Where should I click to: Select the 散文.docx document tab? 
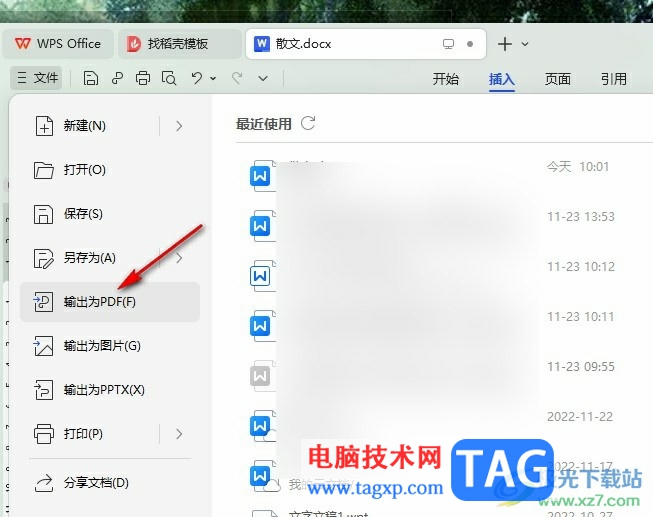click(366, 44)
